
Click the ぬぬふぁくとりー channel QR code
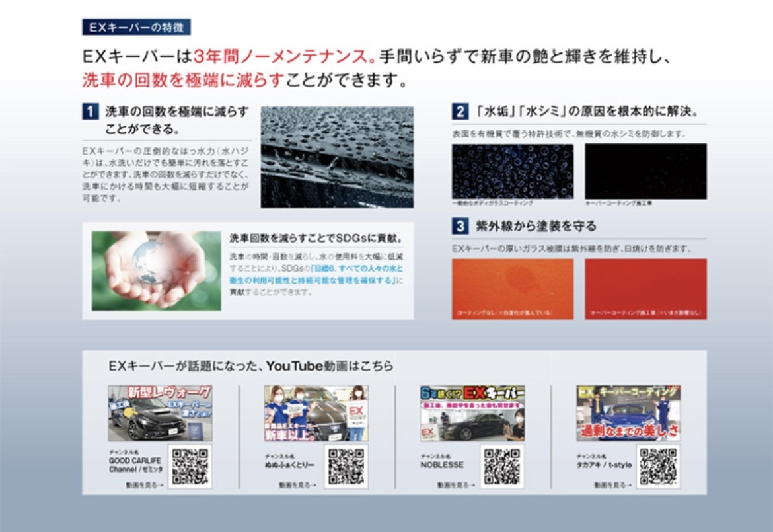pos(346,467)
